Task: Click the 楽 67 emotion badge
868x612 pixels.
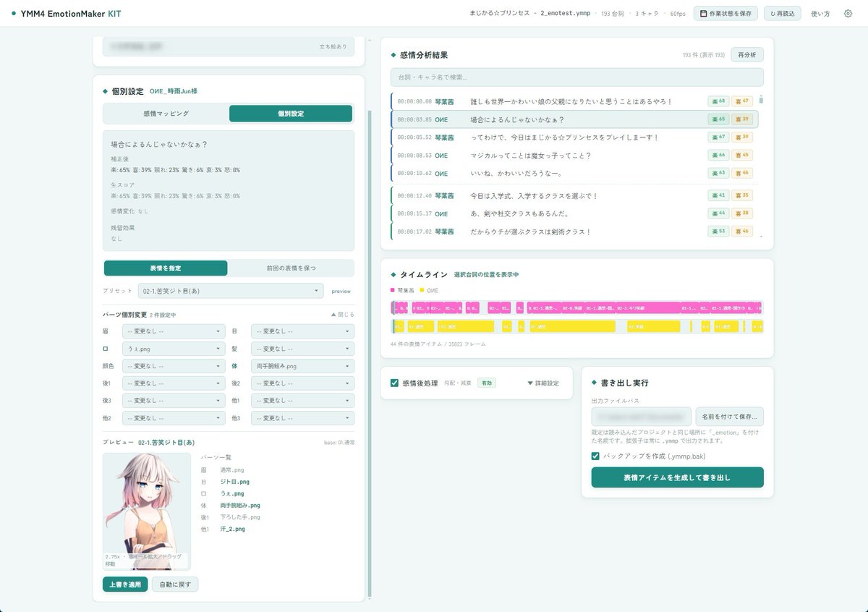Action: (718, 137)
